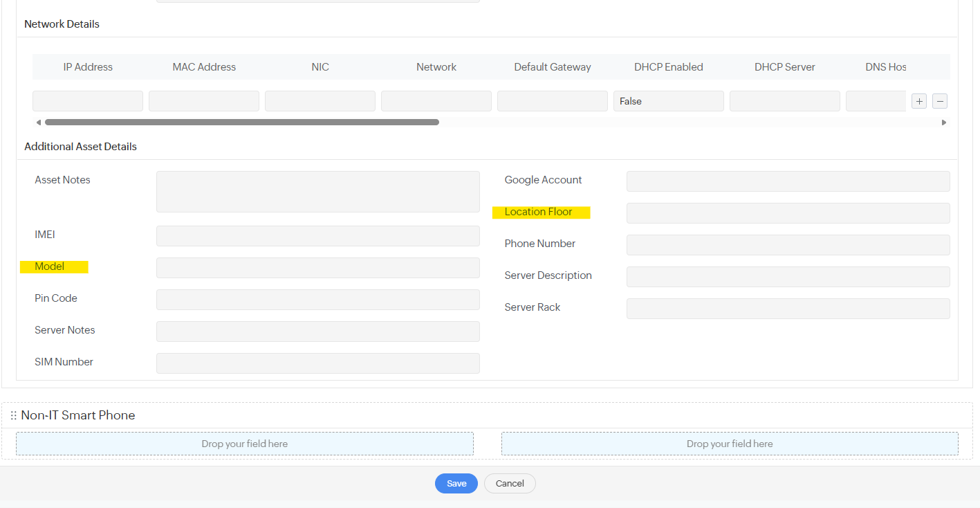Click the left 'Drop your field here' zone
The width and height of the screenshot is (980, 508).
[x=245, y=444]
